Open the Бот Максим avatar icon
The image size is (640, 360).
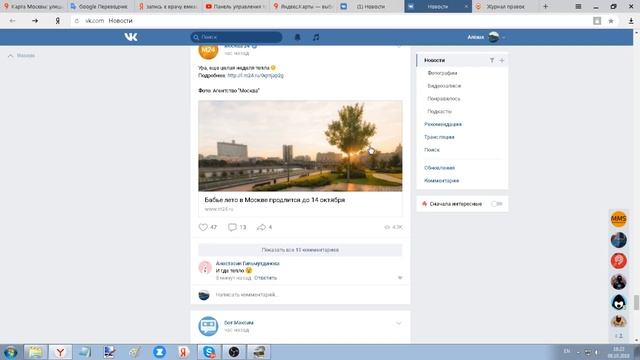click(x=208, y=326)
